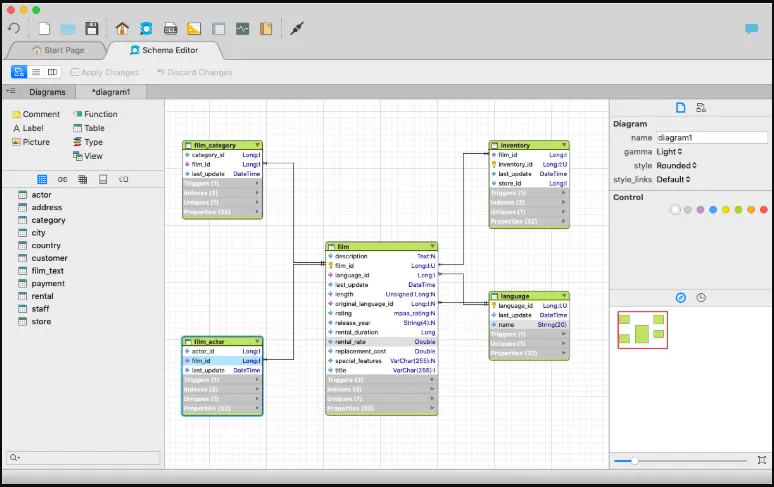Launch the SQL editor toolbar icon
The image size is (774, 487).
click(170, 29)
